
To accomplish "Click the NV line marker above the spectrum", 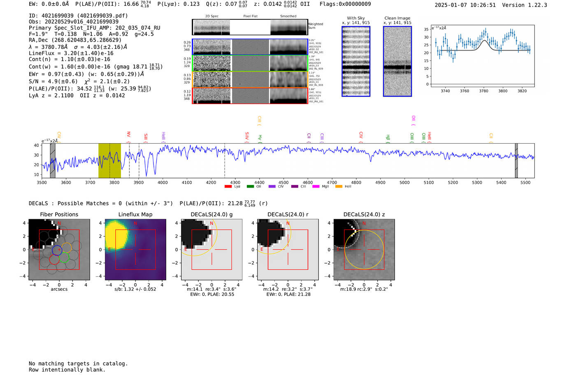I will pyautogui.click(x=129, y=137).
